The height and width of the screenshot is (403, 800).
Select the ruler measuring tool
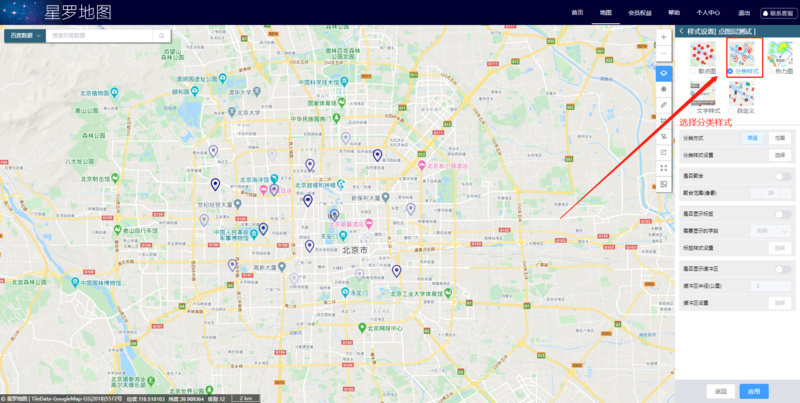click(x=663, y=105)
